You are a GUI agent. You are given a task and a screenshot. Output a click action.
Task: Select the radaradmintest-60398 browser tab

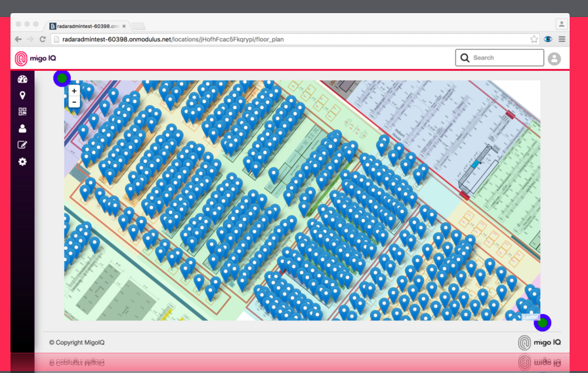85,26
